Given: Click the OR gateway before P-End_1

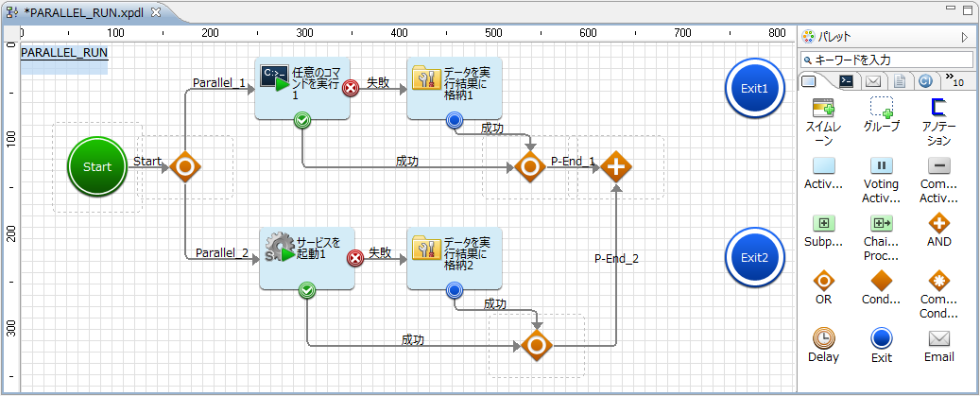Looking at the screenshot, I should [530, 166].
